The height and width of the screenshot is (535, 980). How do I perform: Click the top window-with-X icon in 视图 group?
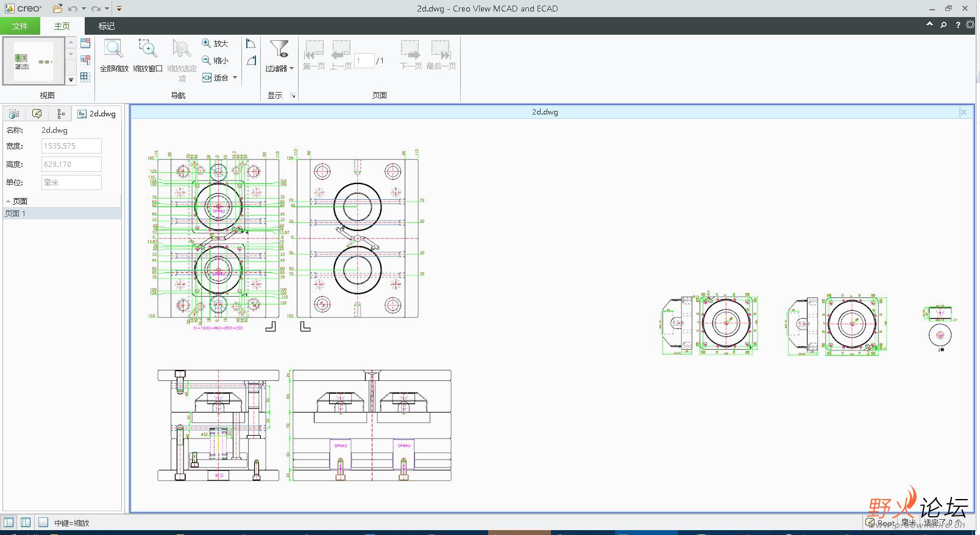[x=85, y=43]
